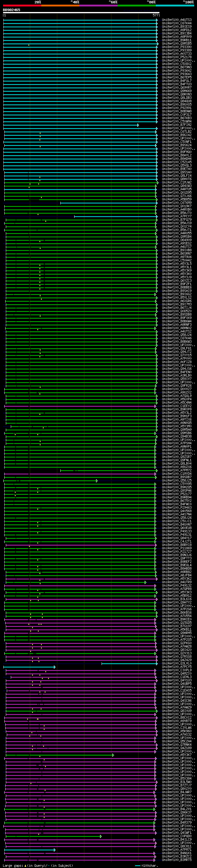Select the UniRef100_B8BV18 label

(x=176, y=545)
